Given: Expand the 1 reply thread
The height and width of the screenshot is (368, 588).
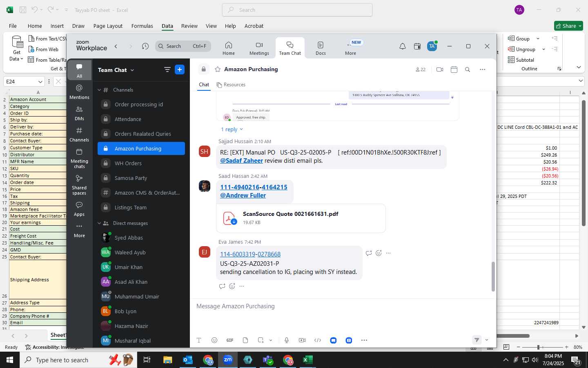Looking at the screenshot, I should tap(232, 129).
